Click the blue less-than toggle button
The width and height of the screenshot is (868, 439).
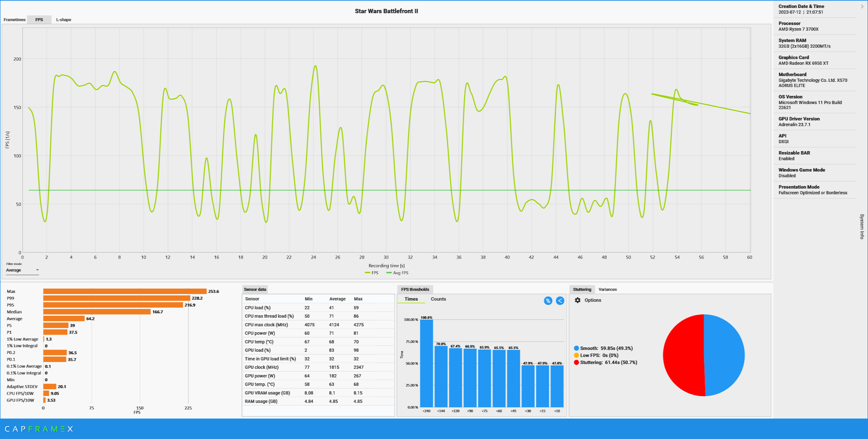click(x=560, y=301)
